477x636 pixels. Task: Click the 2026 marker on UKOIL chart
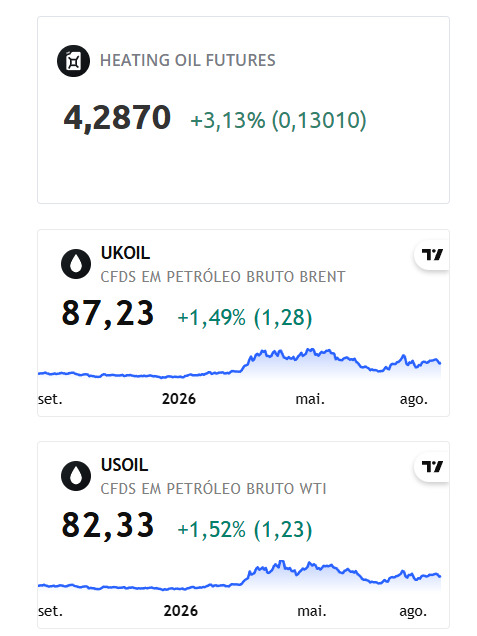pyautogui.click(x=179, y=399)
